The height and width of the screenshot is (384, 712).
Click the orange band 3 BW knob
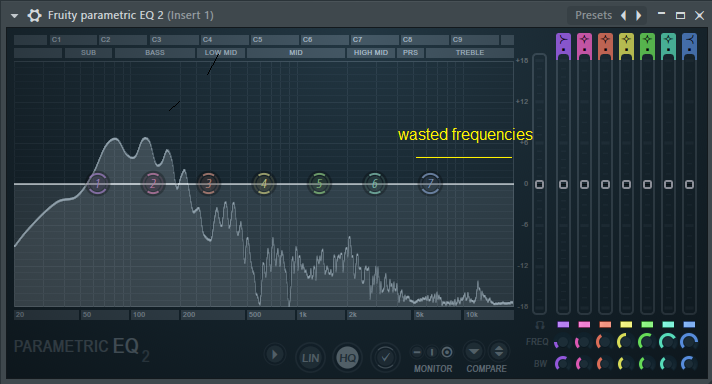[604, 363]
